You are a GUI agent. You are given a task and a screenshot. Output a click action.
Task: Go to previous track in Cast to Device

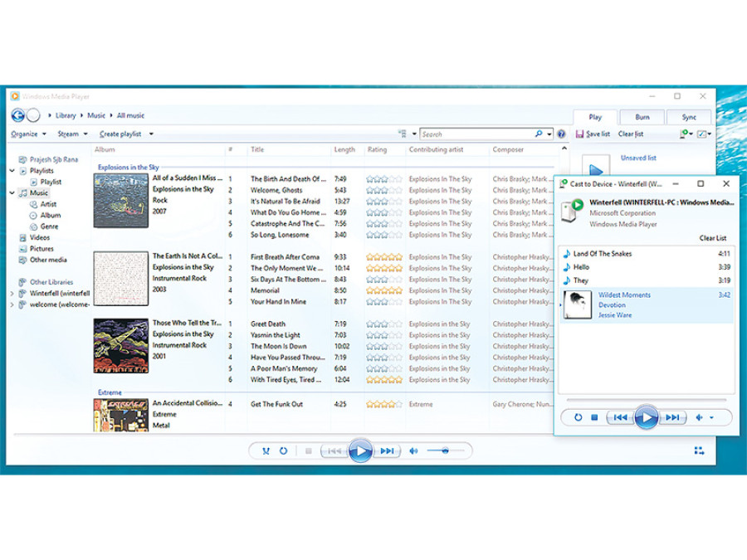620,417
